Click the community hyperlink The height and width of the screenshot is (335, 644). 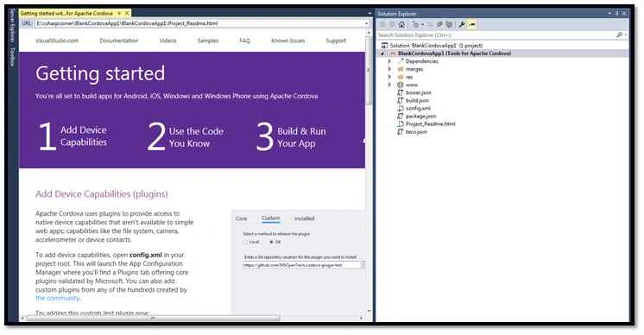tap(57, 299)
